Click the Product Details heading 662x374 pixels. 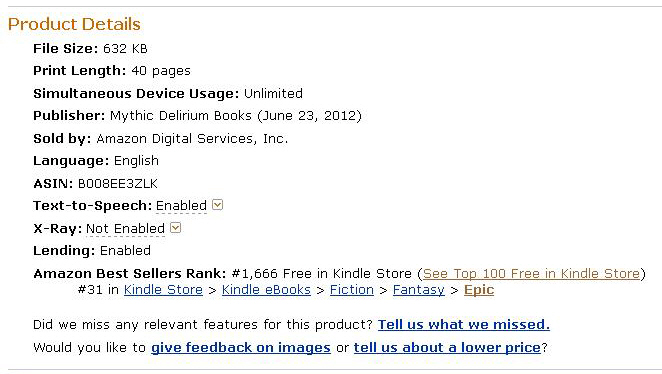pos(74,24)
